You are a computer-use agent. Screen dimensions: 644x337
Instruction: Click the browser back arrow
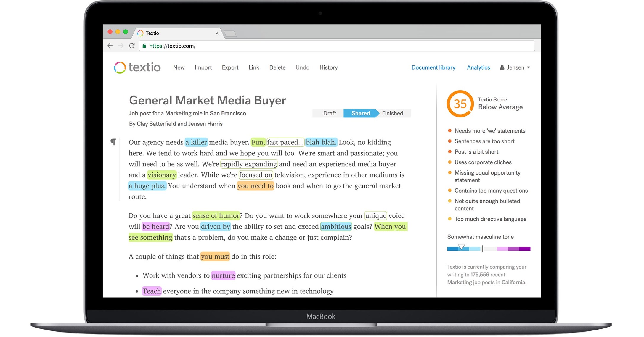click(110, 46)
